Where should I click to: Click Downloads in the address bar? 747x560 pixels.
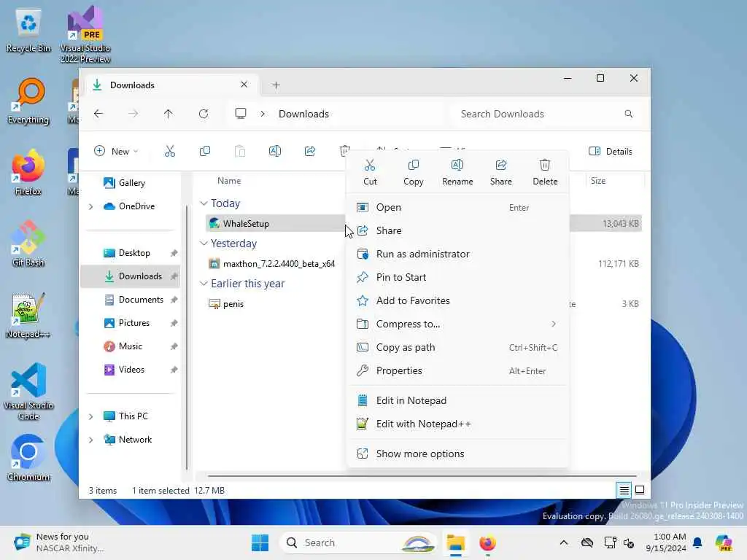[x=303, y=114]
